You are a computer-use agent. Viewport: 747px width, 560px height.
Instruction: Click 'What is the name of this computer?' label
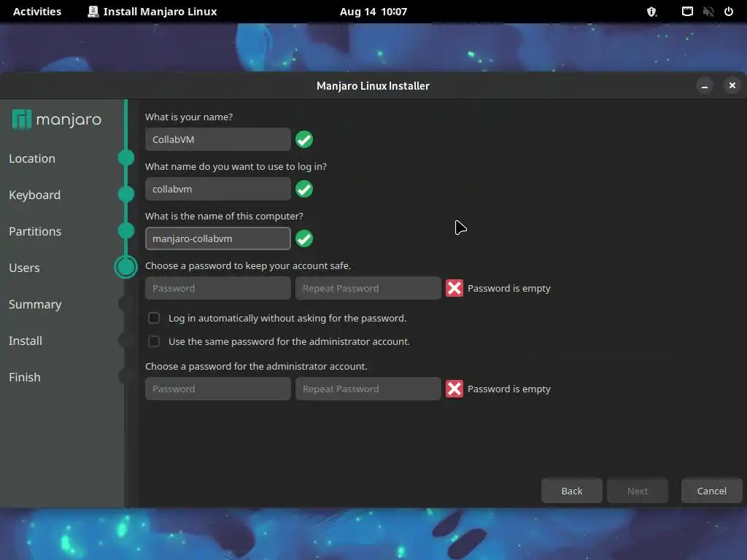(224, 216)
